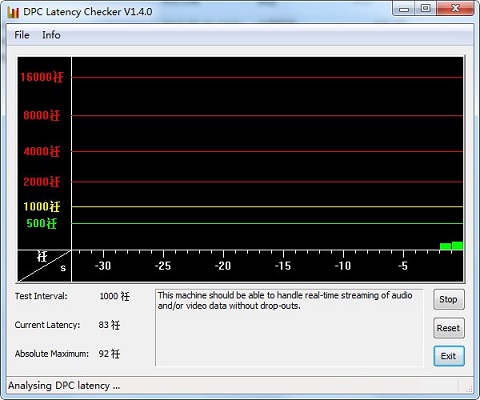Click the 2000 scale label
Viewport: 480px width, 400px height.
click(42, 182)
